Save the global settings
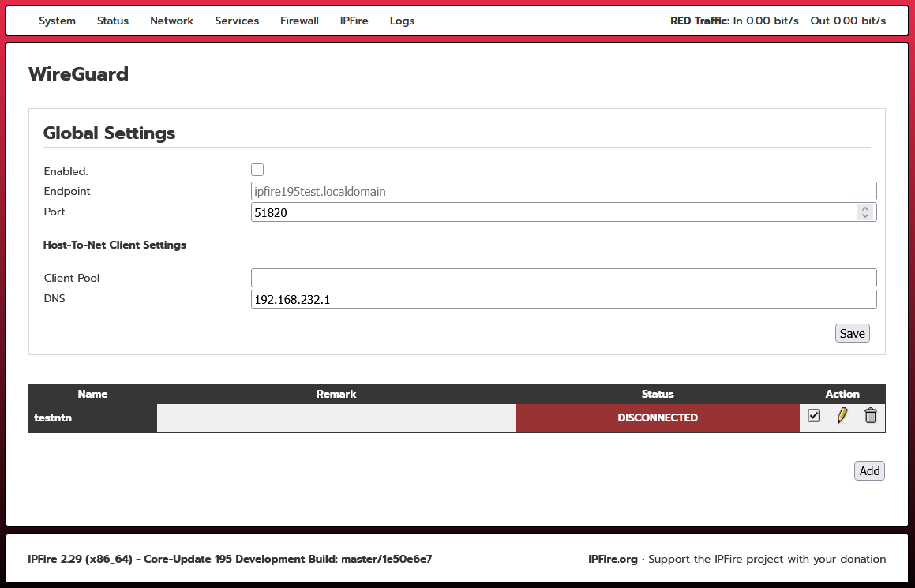 pos(852,333)
